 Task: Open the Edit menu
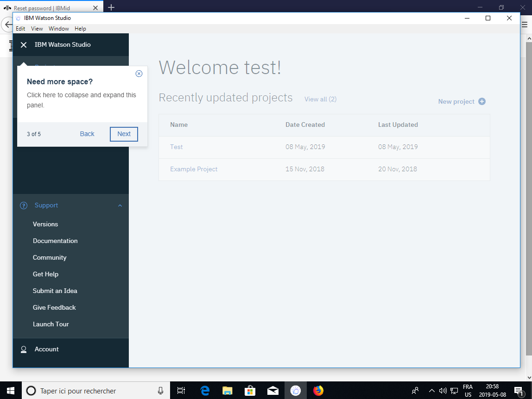pos(20,29)
